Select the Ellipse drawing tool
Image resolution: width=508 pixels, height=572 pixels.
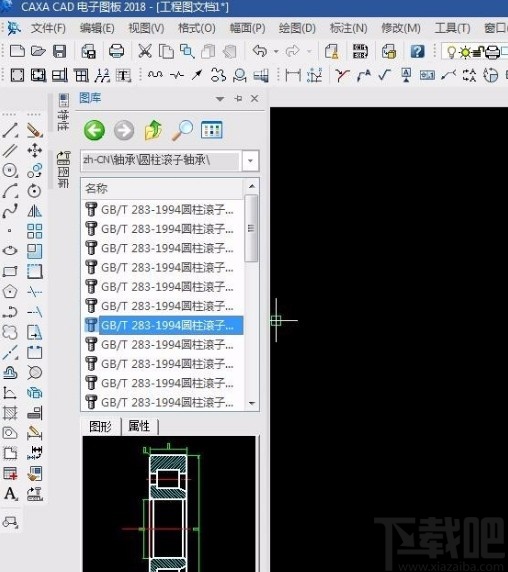click(10, 251)
